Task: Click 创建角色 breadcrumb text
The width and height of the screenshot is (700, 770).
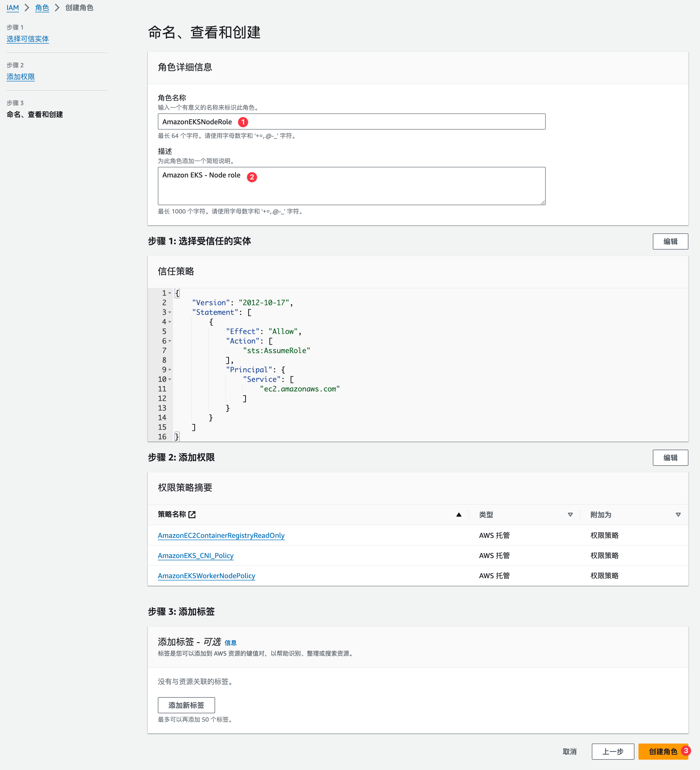Action: point(79,8)
